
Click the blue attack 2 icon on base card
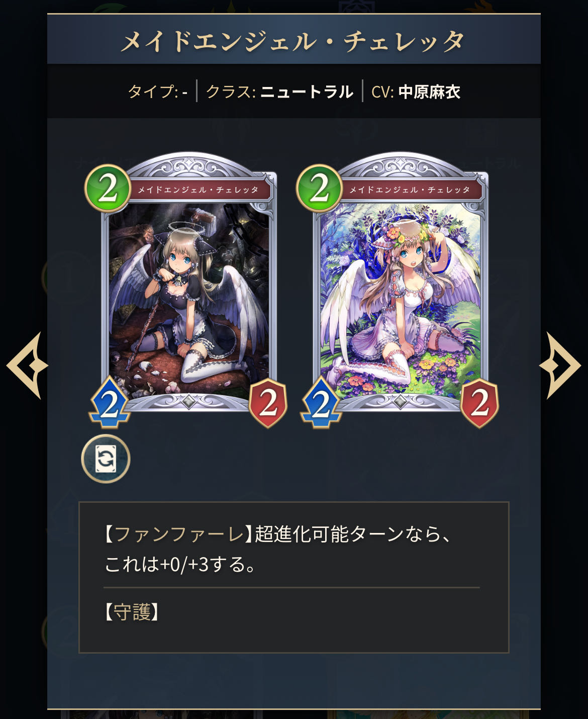110,403
